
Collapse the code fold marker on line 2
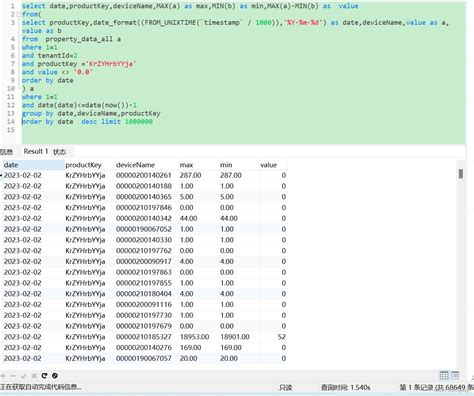[18, 14]
